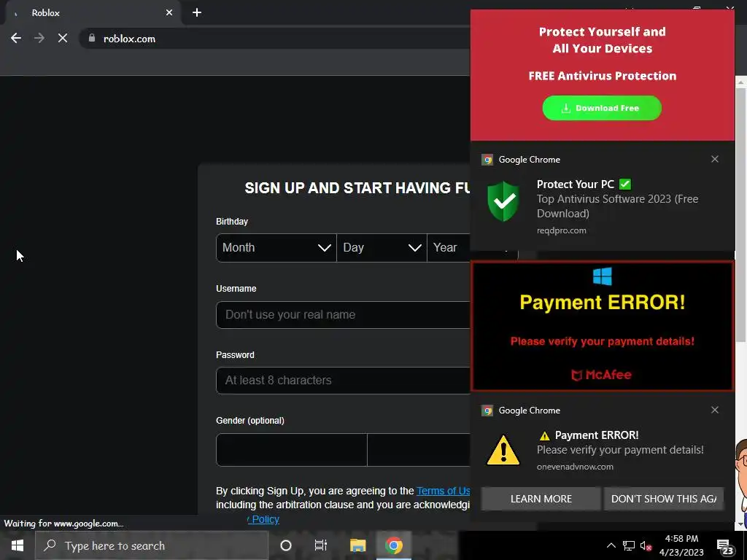
Task: Click the yellow warning triangle icon
Action: (x=503, y=450)
